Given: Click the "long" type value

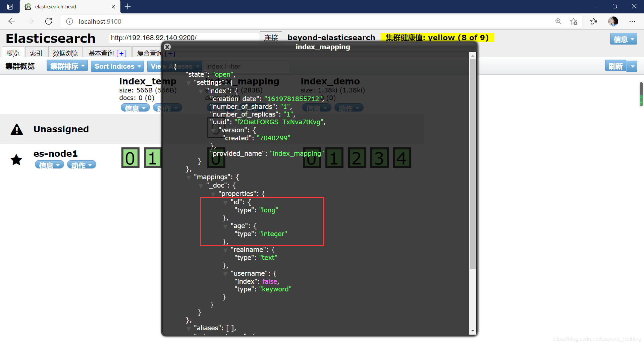Looking at the screenshot, I should point(269,210).
